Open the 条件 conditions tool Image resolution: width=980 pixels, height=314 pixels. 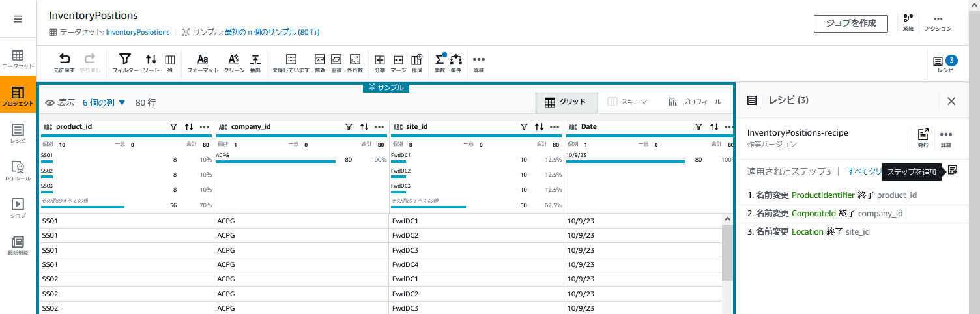tap(456, 63)
